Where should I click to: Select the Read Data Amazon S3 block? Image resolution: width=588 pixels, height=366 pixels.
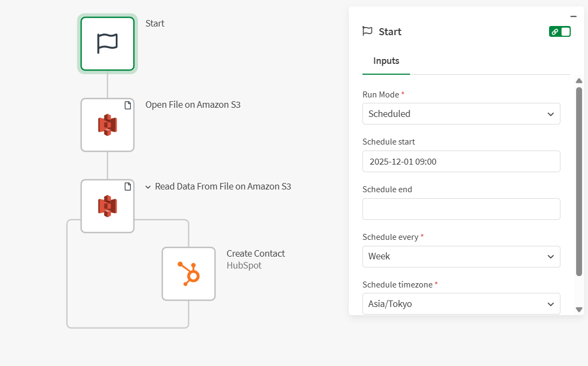pos(107,206)
